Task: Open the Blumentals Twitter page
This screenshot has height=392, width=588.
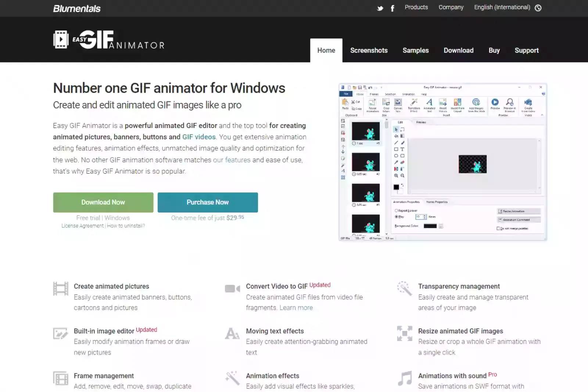Action: tap(380, 8)
